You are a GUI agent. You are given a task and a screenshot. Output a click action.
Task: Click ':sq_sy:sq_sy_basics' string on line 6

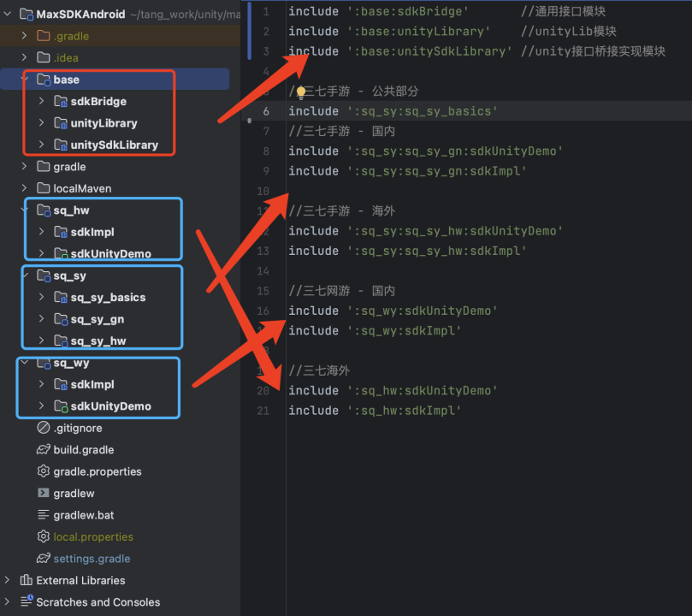pos(423,111)
